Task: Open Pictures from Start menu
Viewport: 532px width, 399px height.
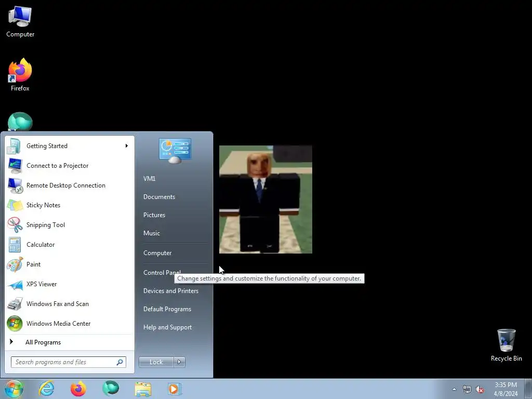Action: (x=154, y=215)
